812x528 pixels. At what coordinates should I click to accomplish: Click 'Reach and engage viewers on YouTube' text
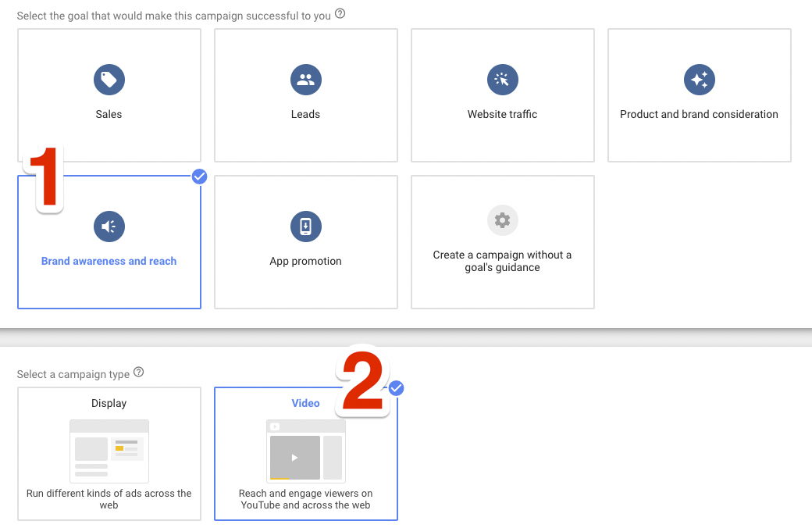pyautogui.click(x=306, y=499)
